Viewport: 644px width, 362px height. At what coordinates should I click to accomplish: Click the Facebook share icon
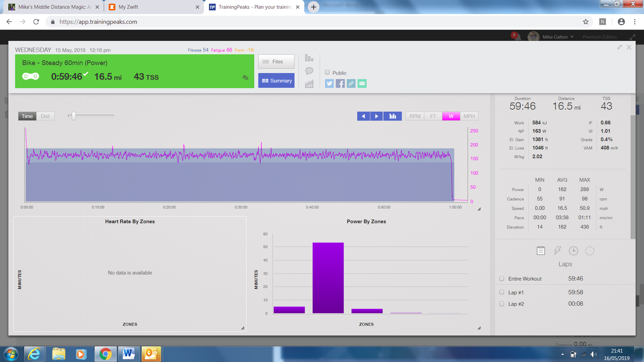[340, 83]
